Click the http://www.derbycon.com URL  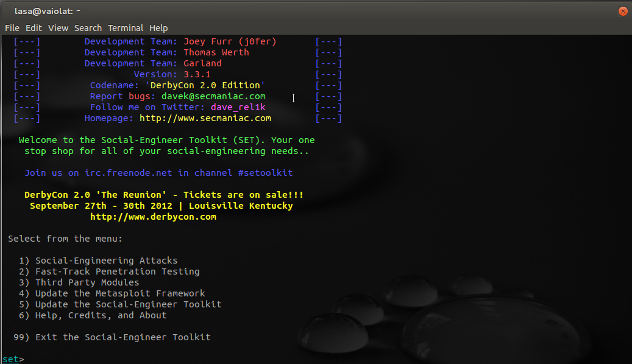click(x=153, y=217)
